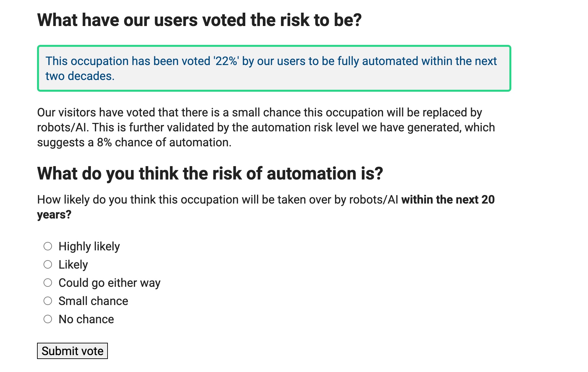Click the 'Highly likely' label text
This screenshot has height=372, width=588.
(89, 246)
